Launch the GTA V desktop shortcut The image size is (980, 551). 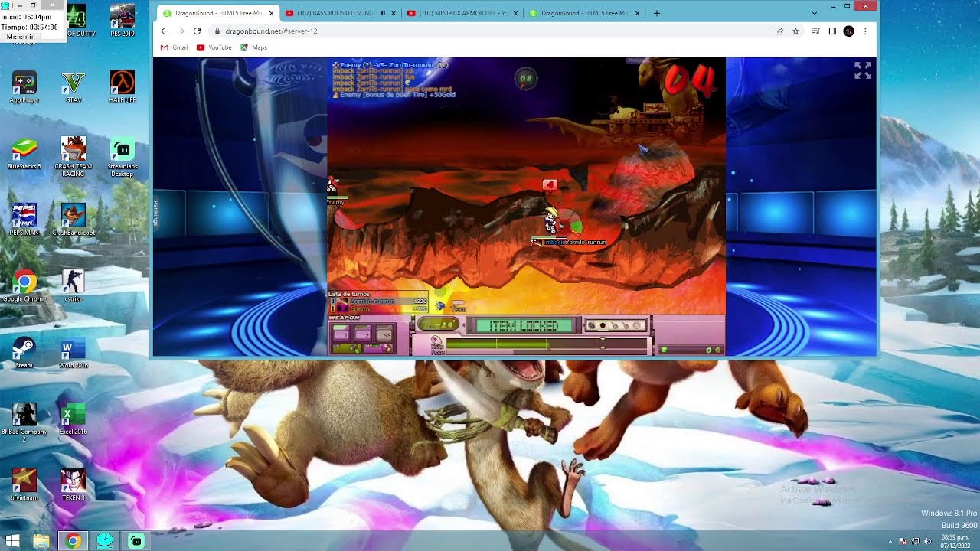(x=73, y=87)
